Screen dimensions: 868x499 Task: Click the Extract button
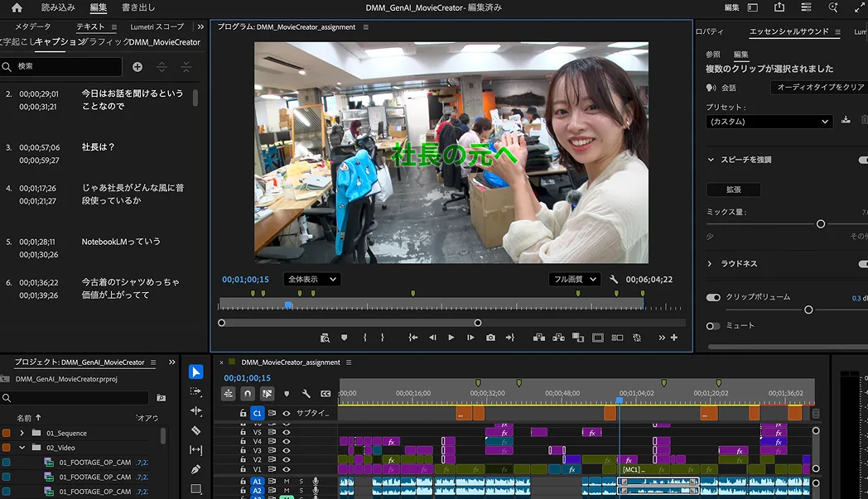pyautogui.click(x=558, y=338)
